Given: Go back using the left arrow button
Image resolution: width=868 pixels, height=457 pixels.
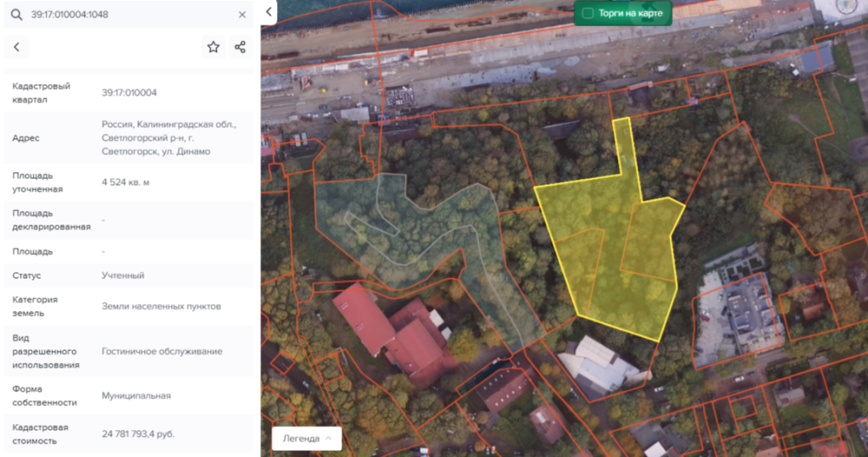Looking at the screenshot, I should (16, 47).
